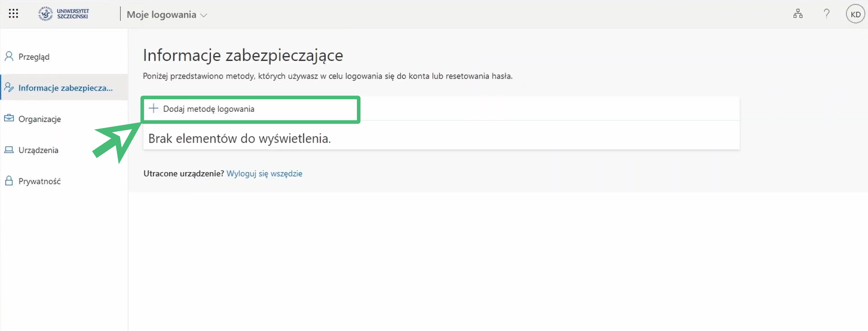The height and width of the screenshot is (331, 868).
Task: Open help via the question mark icon
Action: pos(826,14)
